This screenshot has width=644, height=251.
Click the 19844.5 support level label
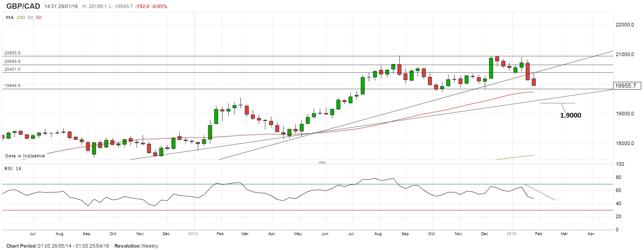point(12,86)
